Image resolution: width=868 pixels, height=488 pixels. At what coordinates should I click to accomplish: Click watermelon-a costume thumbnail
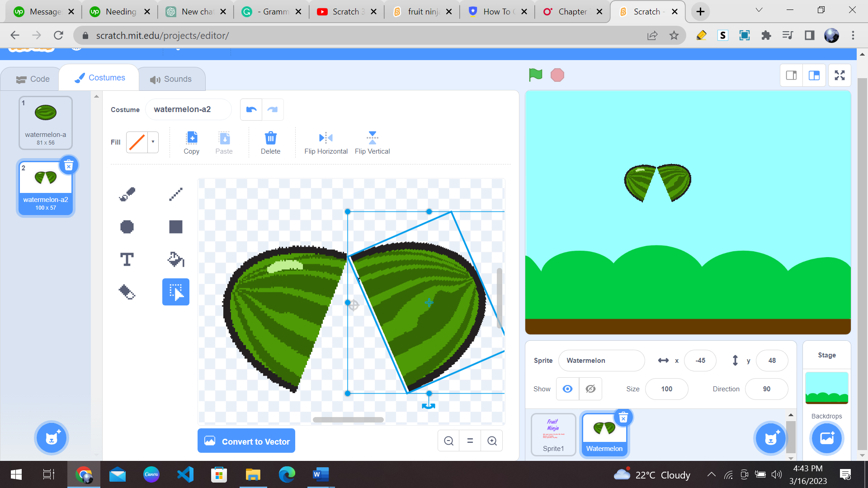46,122
